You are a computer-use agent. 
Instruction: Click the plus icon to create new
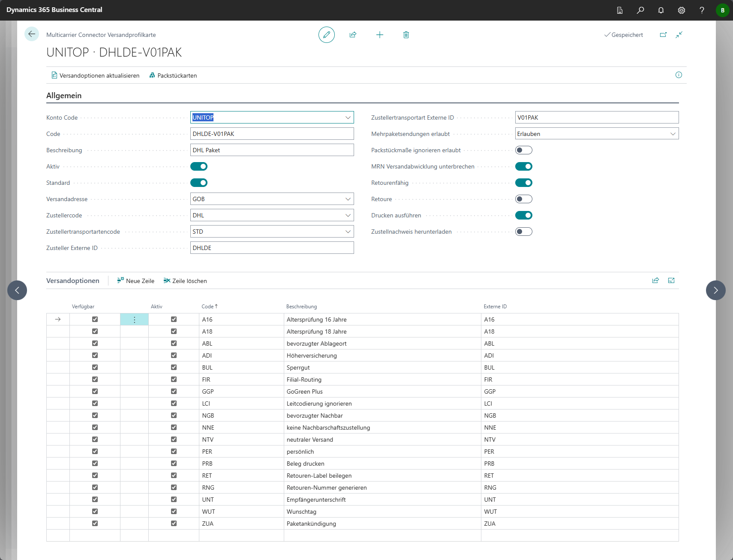379,35
